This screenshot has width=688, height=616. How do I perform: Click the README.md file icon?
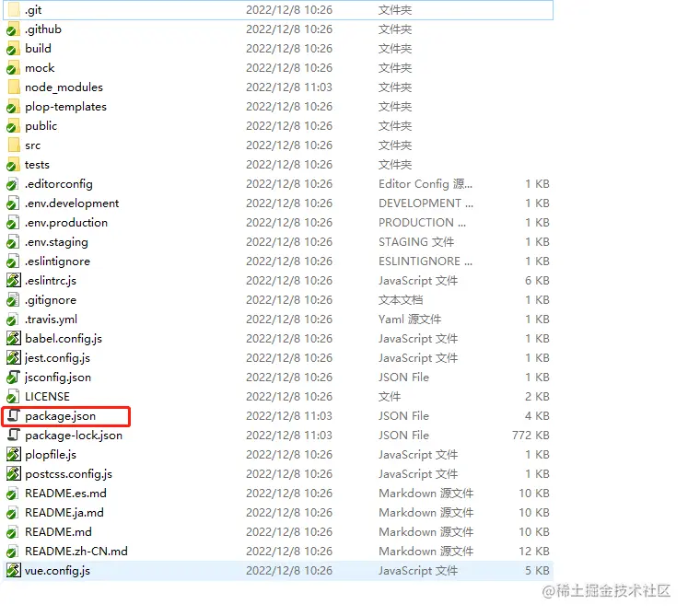[x=13, y=532]
